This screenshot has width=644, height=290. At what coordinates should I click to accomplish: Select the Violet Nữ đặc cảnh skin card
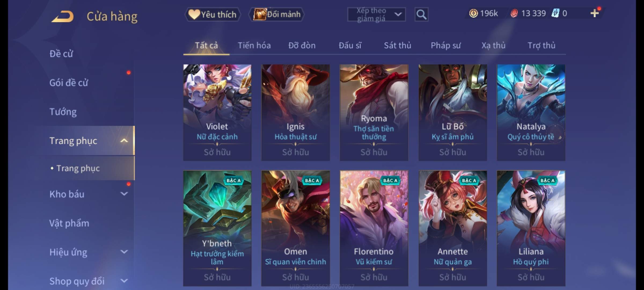(x=217, y=113)
